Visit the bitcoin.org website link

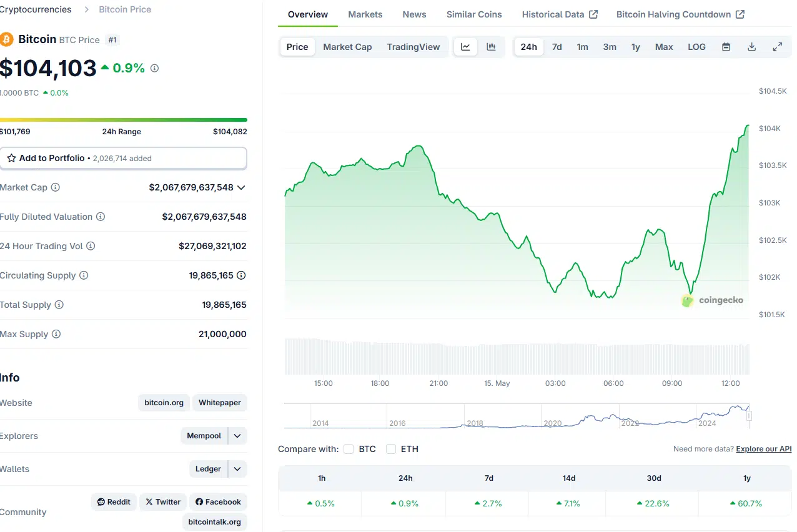tap(164, 403)
